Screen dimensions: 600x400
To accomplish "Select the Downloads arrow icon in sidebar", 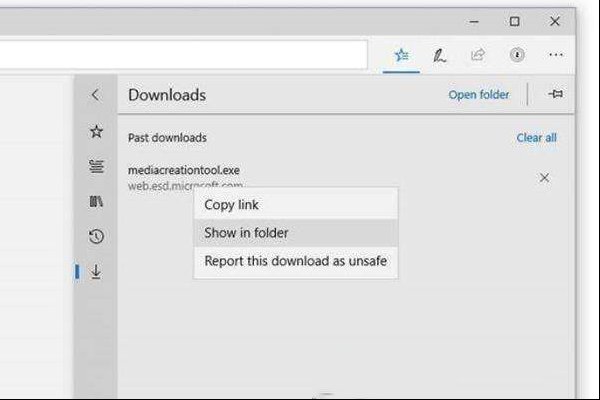I will pos(96,271).
